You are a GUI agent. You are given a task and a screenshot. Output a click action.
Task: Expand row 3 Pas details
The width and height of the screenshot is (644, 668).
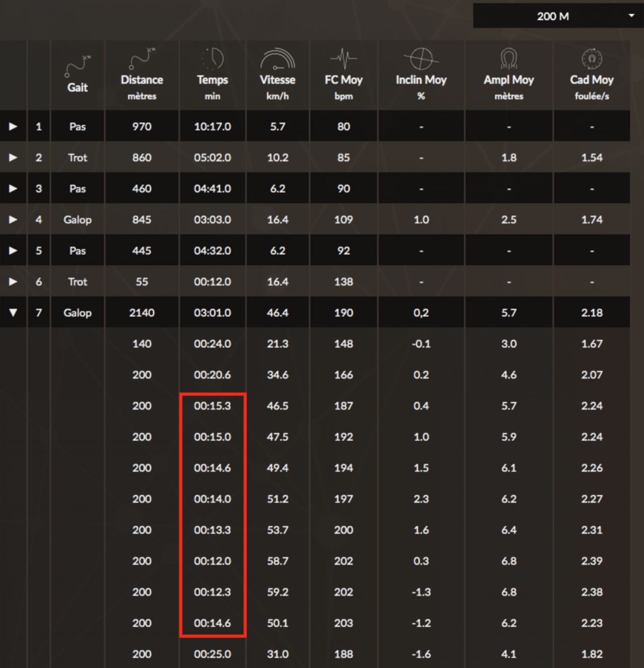[13, 189]
